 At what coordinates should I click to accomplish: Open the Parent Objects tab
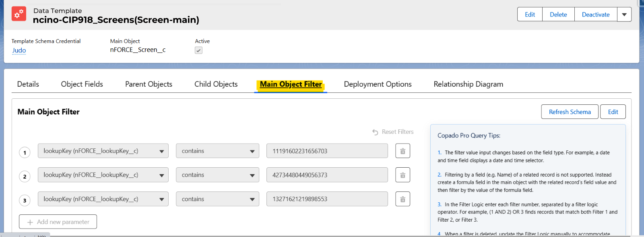pyautogui.click(x=149, y=84)
